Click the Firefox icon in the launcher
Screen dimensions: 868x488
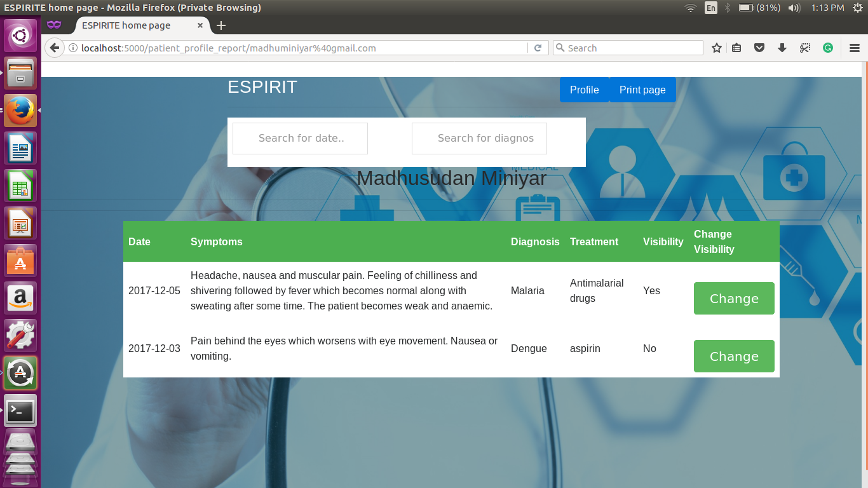(21, 111)
